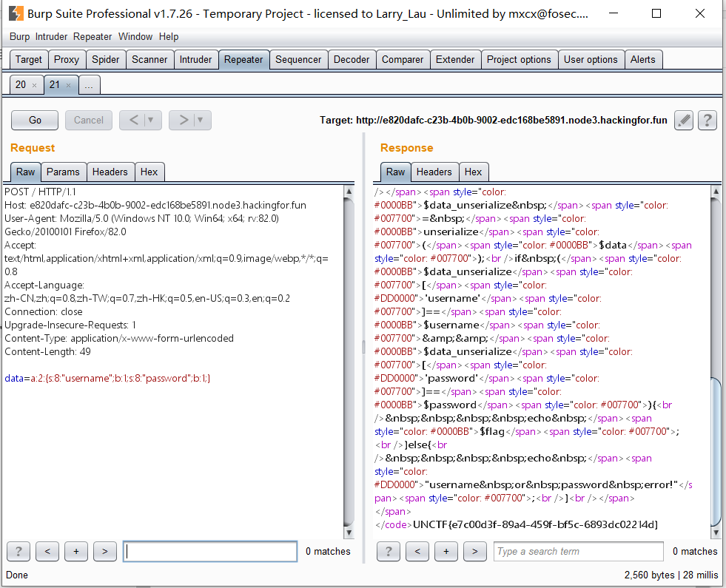Screen dimensions: 726x588
Task: Go forward in request history
Action: coord(184,121)
